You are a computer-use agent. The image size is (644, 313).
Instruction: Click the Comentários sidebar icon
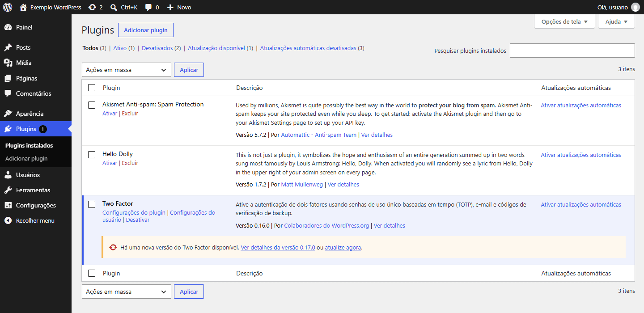(8, 93)
